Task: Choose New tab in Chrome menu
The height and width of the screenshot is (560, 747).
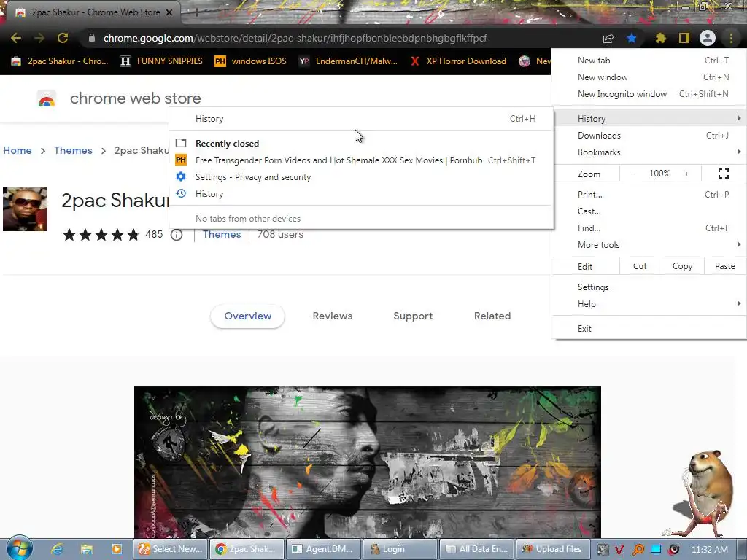Action: pyautogui.click(x=649, y=61)
